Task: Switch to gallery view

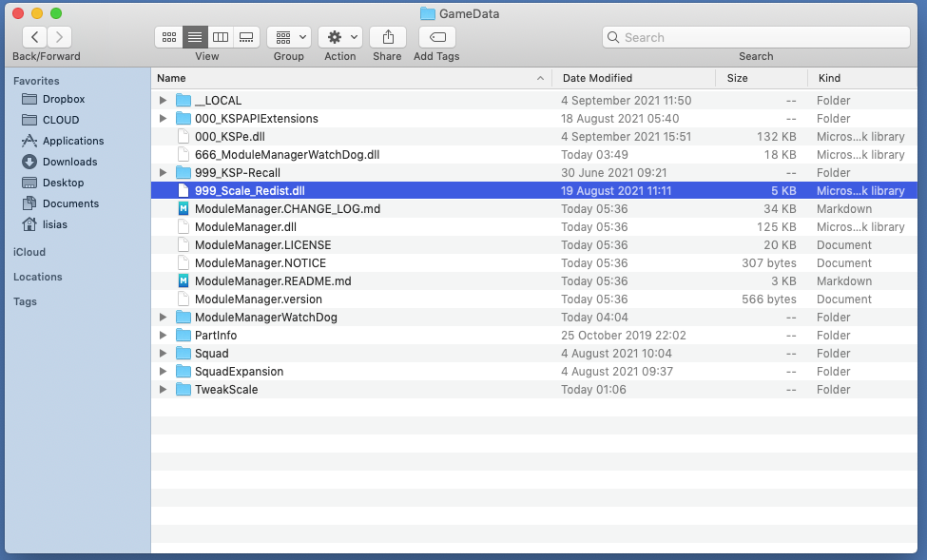Action: tap(246, 37)
